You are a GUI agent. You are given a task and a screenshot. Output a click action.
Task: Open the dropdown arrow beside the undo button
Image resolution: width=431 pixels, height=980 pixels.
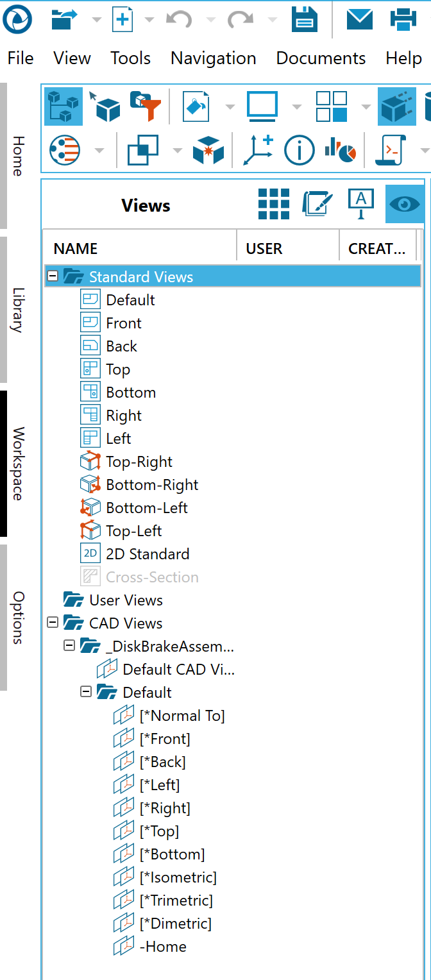[x=210, y=20]
